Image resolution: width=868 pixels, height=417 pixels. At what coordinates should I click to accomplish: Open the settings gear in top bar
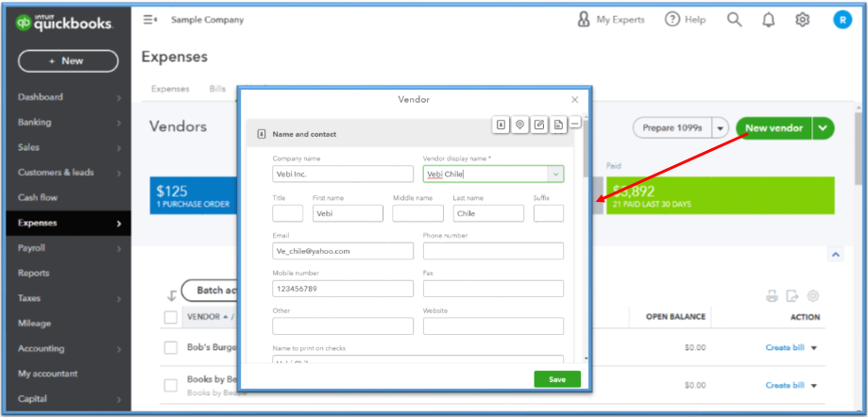[x=802, y=20]
